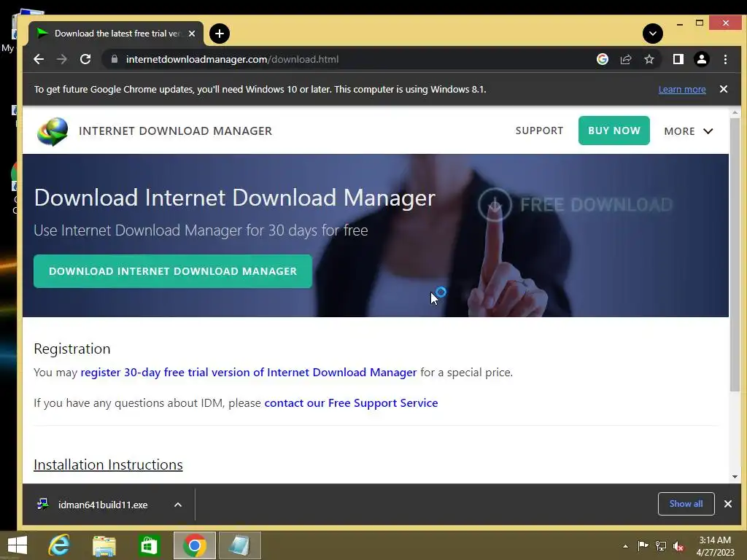Viewport: 747px width, 560px height.
Task: Open Chrome's three-dot menu
Action: (x=725, y=59)
